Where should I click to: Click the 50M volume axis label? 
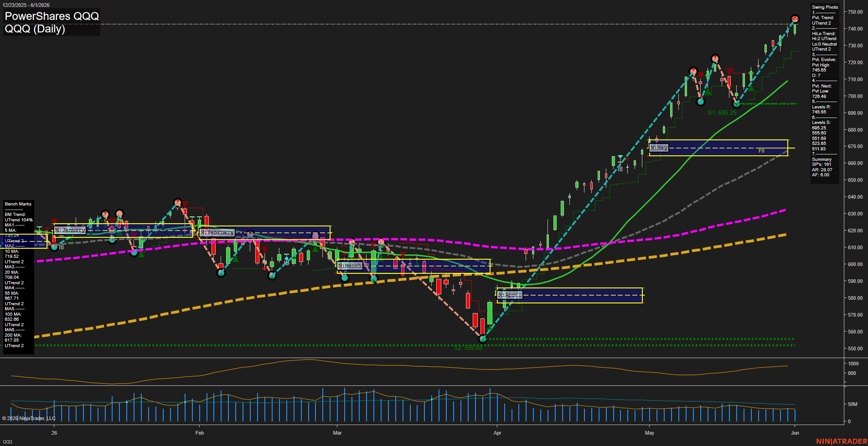(852, 404)
